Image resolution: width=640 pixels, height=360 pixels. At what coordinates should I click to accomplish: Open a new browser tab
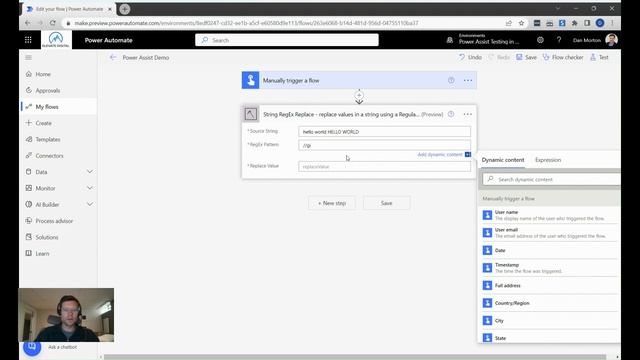tap(125, 9)
